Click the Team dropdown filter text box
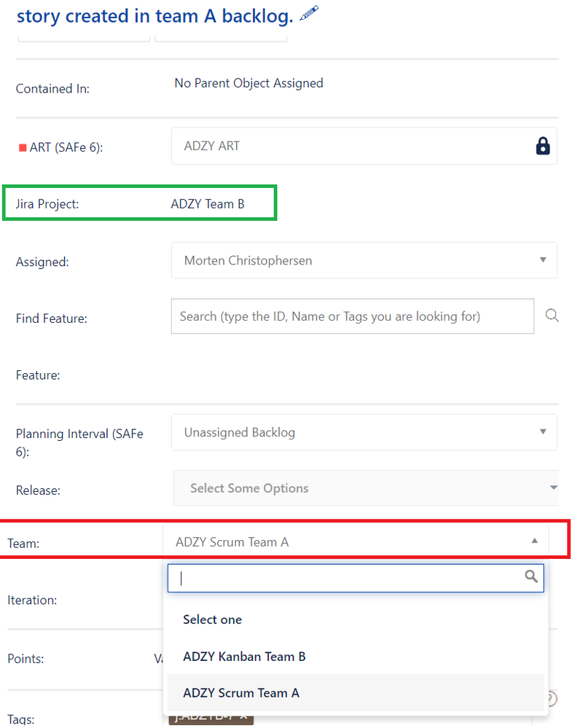This screenshot has width=572, height=728. (x=356, y=578)
